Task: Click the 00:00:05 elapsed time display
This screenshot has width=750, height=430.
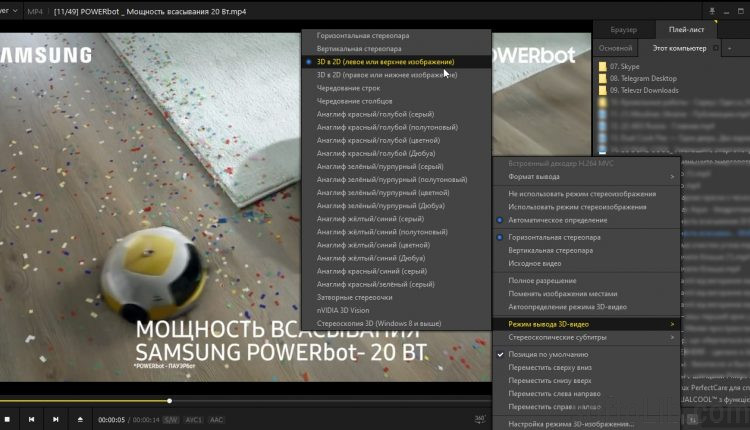Action: pyautogui.click(x=111, y=420)
